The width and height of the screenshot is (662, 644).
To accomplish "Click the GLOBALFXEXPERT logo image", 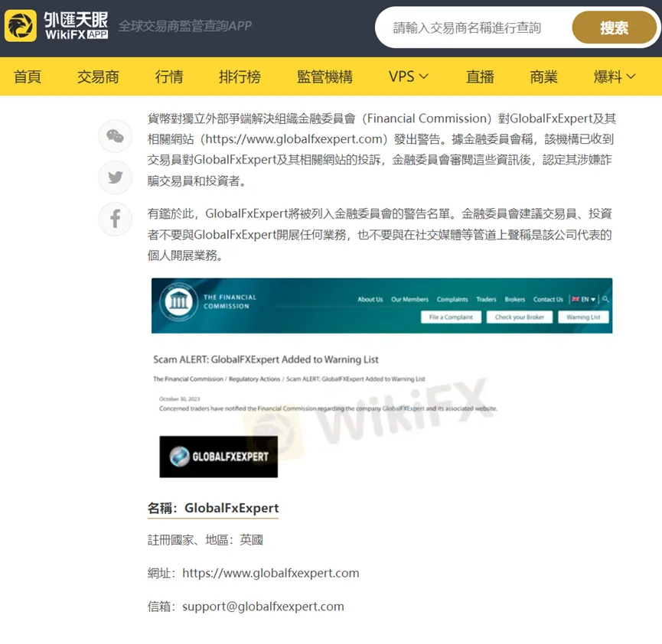I will pos(219,457).
